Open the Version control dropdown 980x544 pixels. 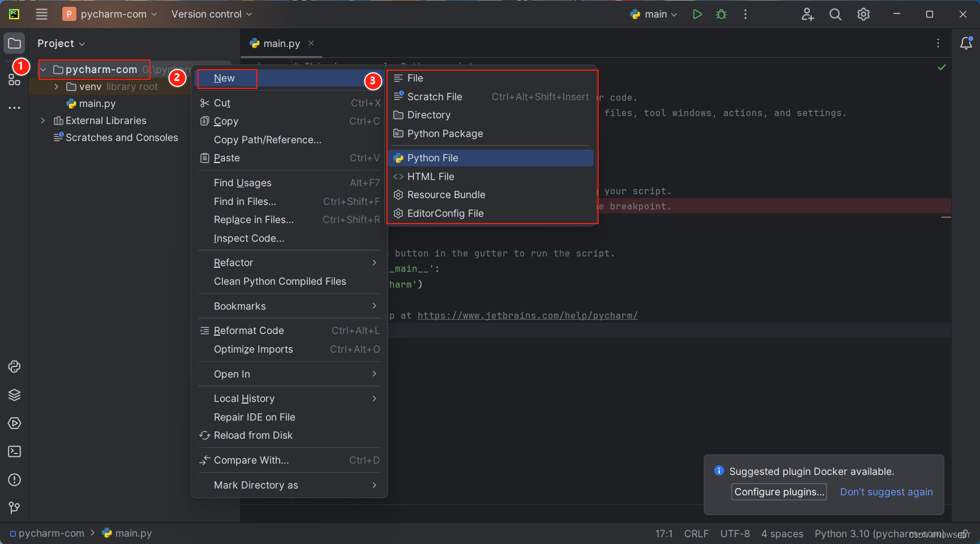coord(212,14)
